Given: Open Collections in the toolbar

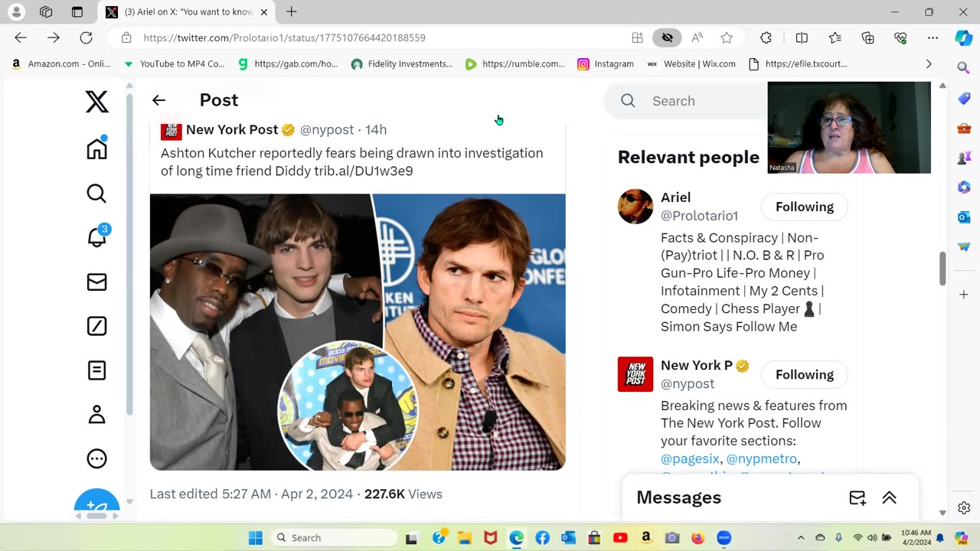Looking at the screenshot, I should click(x=867, y=37).
